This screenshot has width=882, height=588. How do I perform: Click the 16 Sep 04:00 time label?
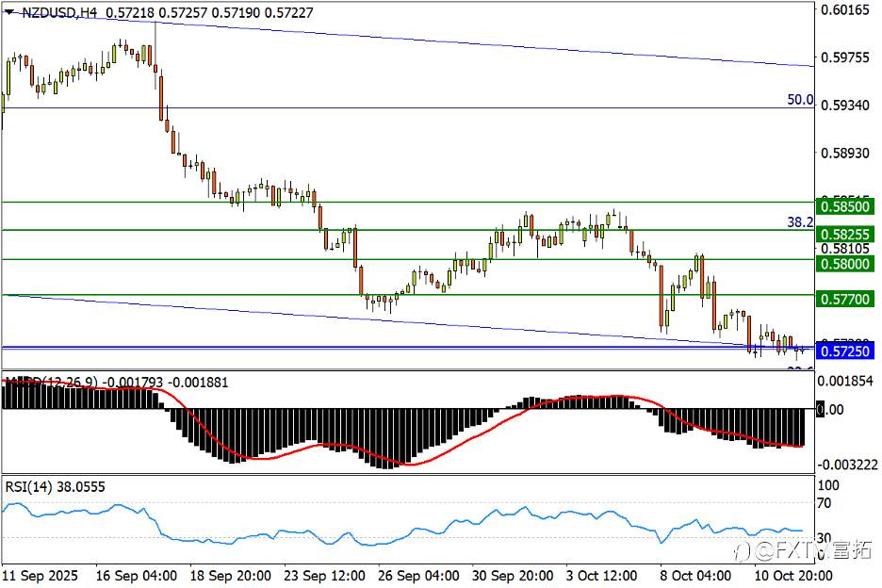[136, 576]
